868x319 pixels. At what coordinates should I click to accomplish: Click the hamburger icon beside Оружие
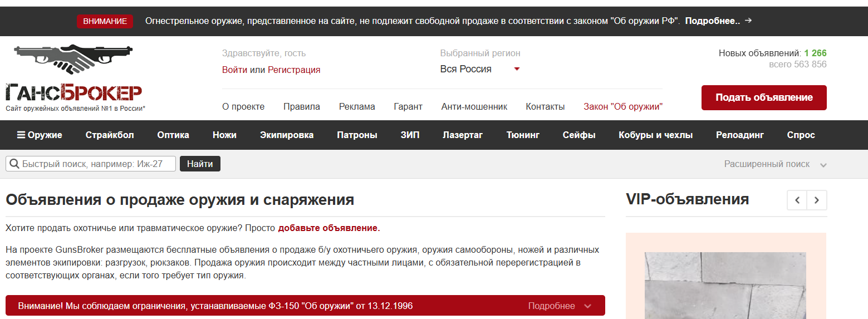click(21, 135)
